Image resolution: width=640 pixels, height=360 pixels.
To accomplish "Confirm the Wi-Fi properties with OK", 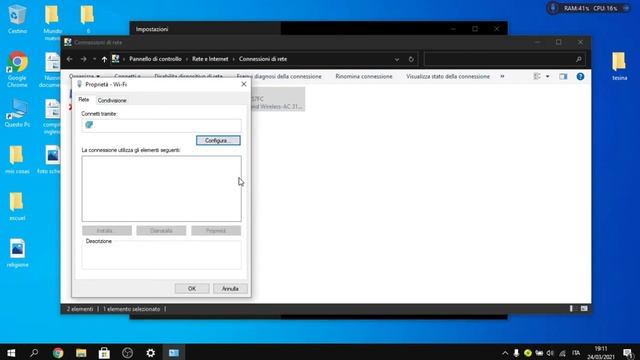I will click(192, 289).
